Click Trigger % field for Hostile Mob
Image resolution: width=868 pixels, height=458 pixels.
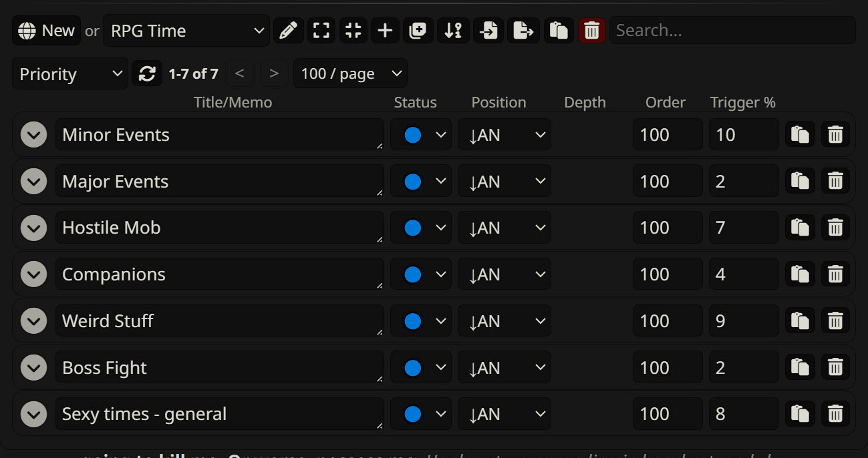[744, 228]
